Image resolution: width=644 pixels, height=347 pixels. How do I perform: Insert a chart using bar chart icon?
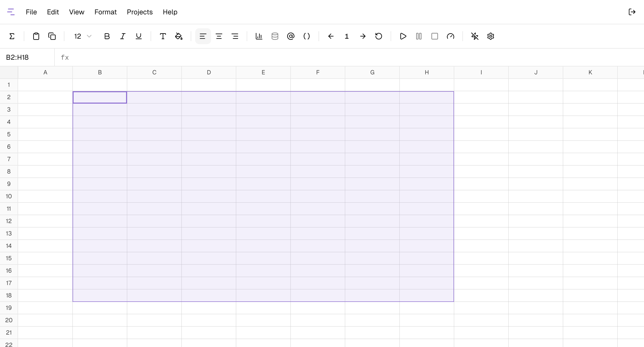pyautogui.click(x=259, y=36)
